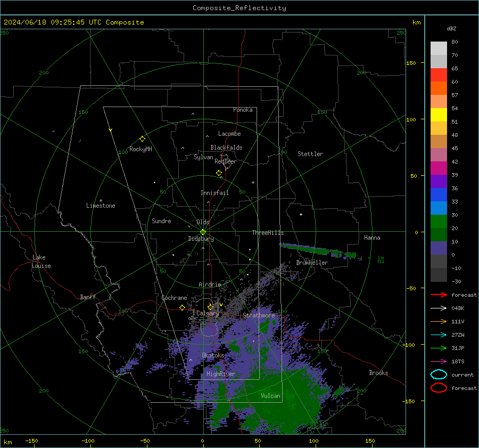Image resolution: width=479 pixels, height=448 pixels.
Task: Click the orange 111V arrow legend icon
Action: pos(439,321)
